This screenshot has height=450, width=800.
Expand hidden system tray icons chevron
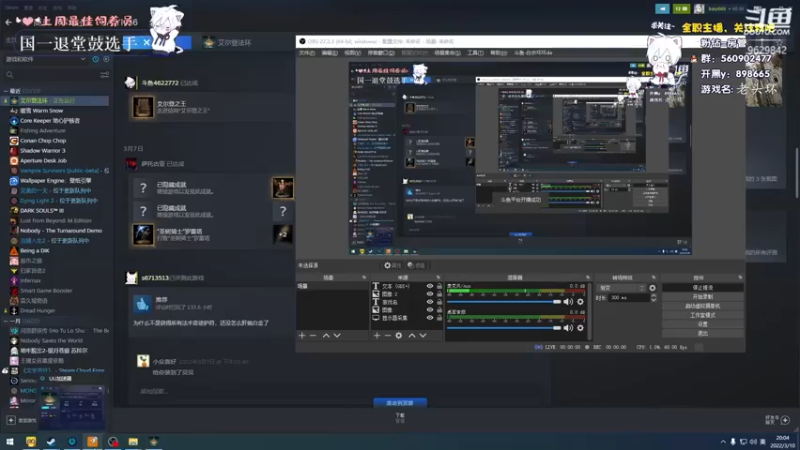point(722,442)
